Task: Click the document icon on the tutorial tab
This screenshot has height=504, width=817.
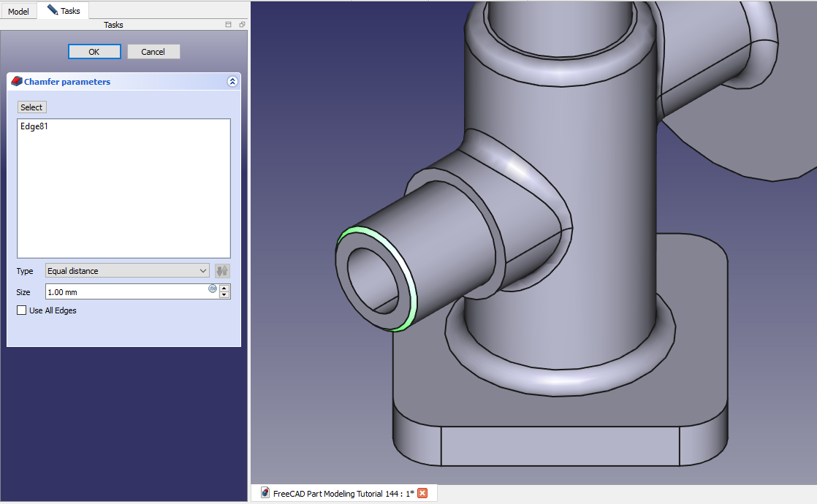Action: click(x=265, y=493)
